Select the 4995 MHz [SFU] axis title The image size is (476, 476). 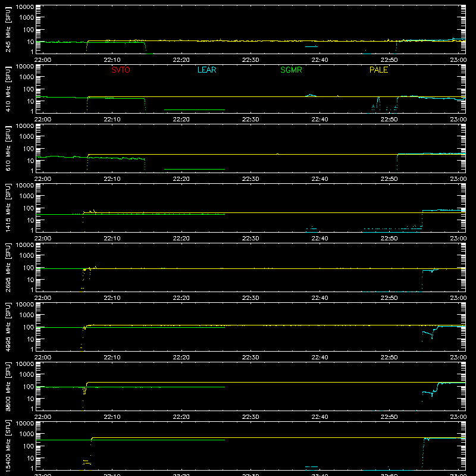point(8,327)
